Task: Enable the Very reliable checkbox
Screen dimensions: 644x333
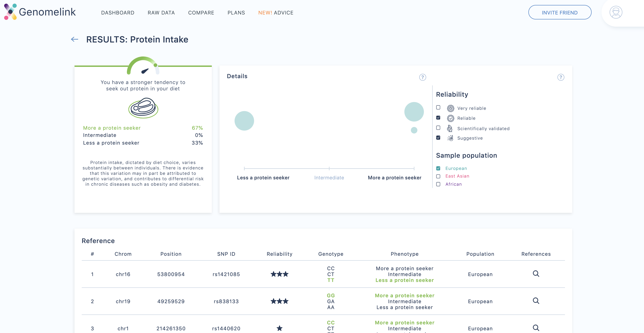Action: click(x=438, y=107)
